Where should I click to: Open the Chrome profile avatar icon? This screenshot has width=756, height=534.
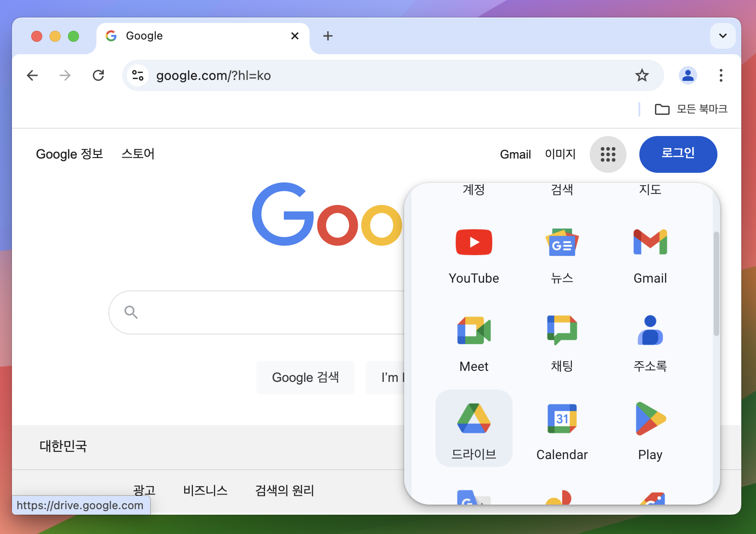coord(688,75)
